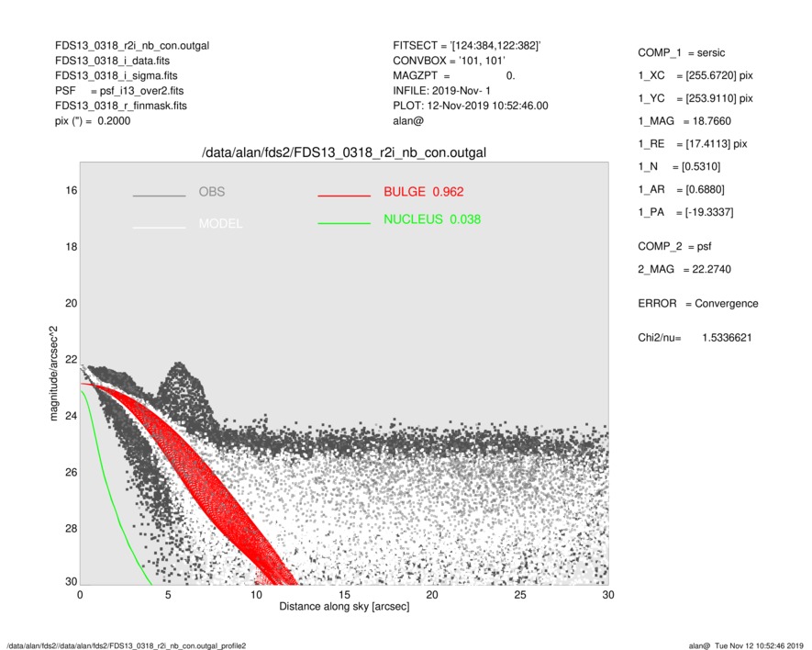Click the 1_RE = [17.4113] pix value
The image size is (812, 650).
(x=693, y=144)
